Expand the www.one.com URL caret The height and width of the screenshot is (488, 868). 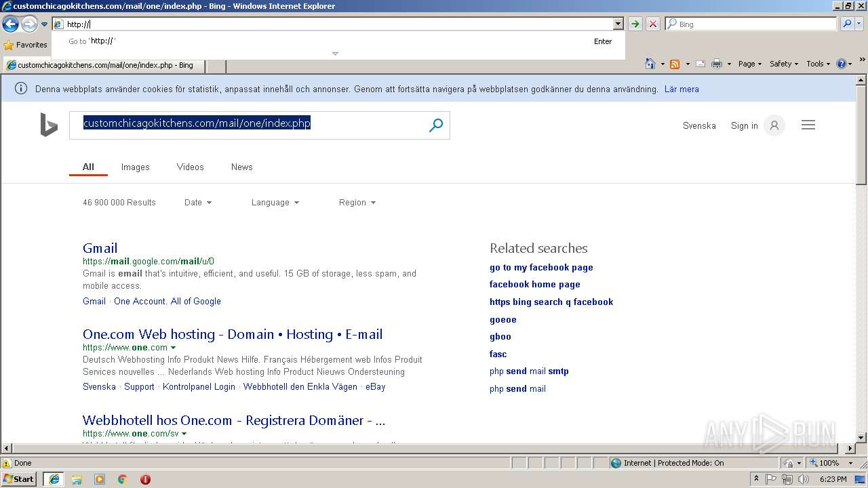pyautogui.click(x=174, y=348)
